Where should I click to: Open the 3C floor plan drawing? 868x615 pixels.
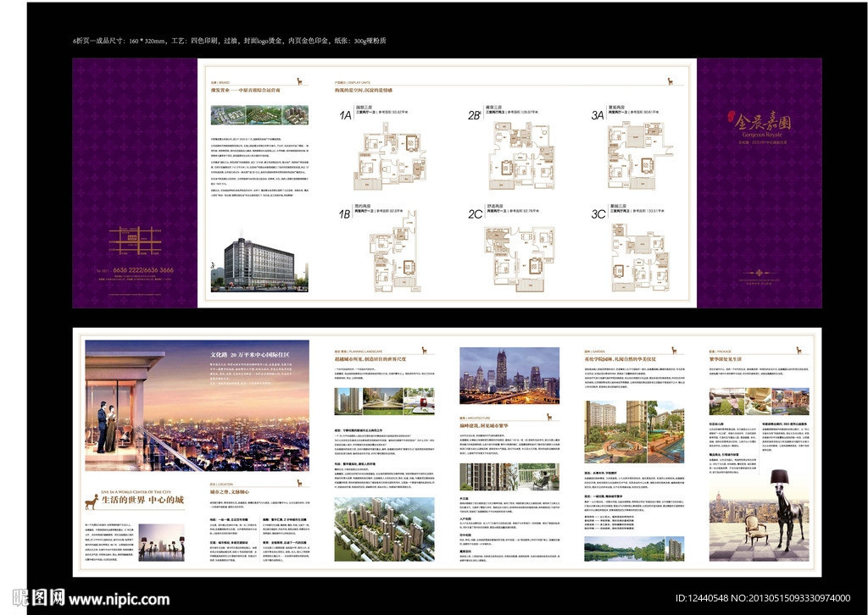[640, 257]
